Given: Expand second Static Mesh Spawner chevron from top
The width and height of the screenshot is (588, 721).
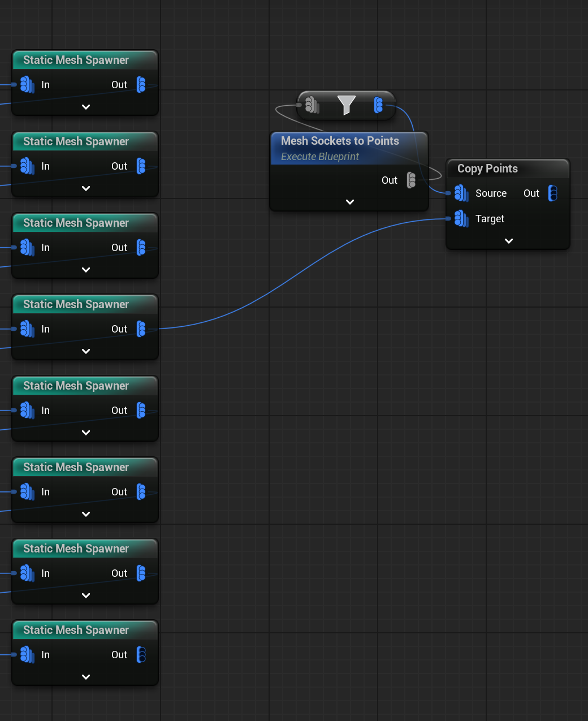Looking at the screenshot, I should [86, 188].
